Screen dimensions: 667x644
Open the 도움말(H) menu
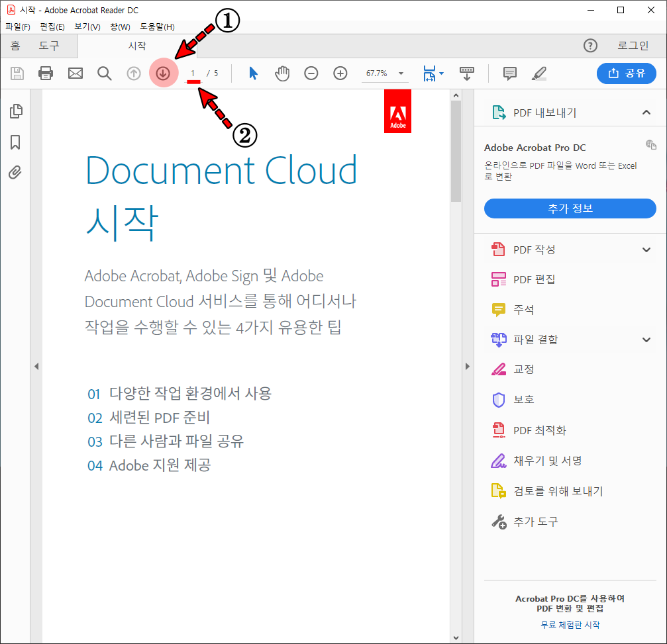(x=157, y=26)
